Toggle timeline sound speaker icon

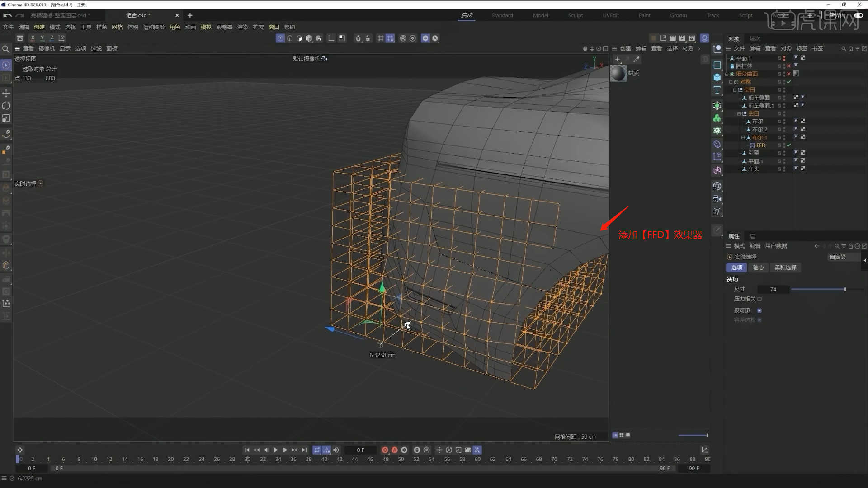[x=336, y=450]
